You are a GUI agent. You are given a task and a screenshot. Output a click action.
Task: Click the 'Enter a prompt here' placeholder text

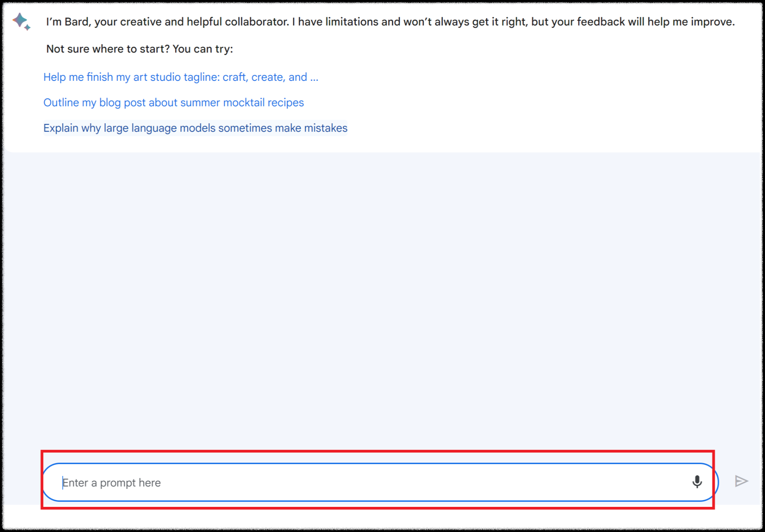tap(112, 483)
